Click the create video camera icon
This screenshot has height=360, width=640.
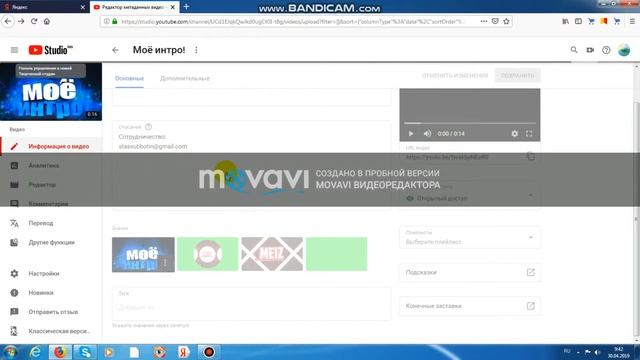[x=590, y=50]
